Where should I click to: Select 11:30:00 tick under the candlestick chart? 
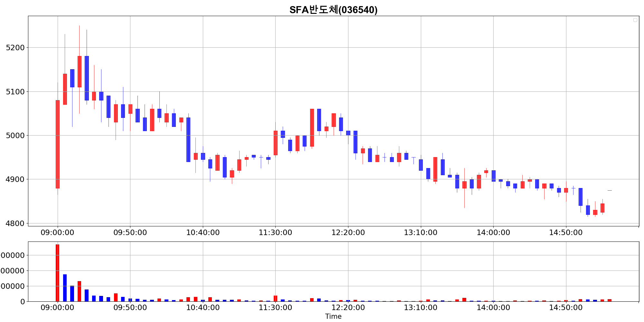275,232
